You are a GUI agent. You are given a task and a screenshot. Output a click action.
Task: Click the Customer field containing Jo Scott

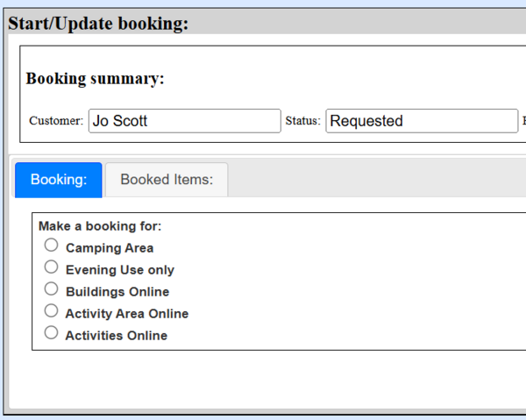(x=184, y=121)
